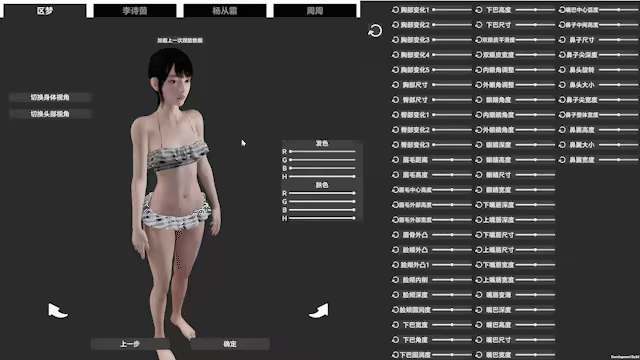The height and width of the screenshot is (360, 640).
Task: Reset 眼睛深度 via its reset icon
Action: pyautogui.click(x=479, y=145)
